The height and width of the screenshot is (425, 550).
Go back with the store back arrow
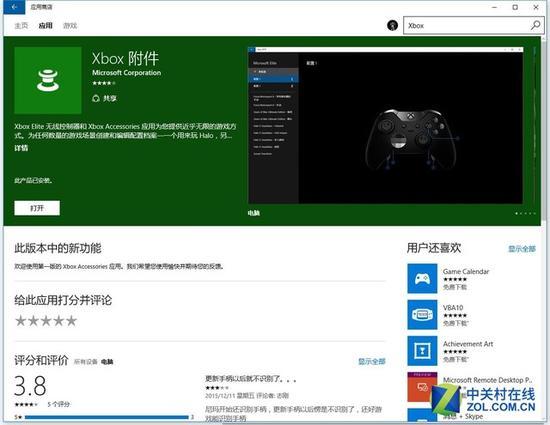[x=14, y=7]
